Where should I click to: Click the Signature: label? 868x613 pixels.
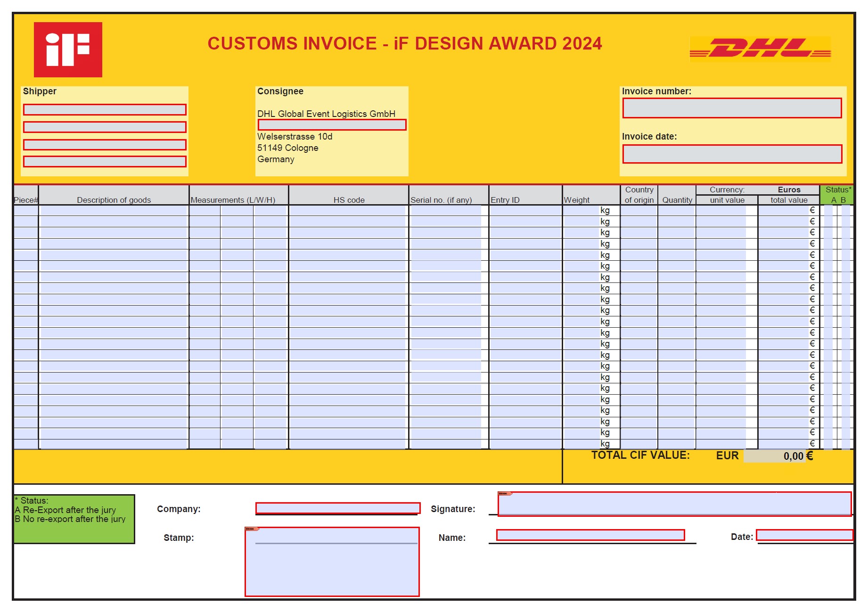[453, 509]
